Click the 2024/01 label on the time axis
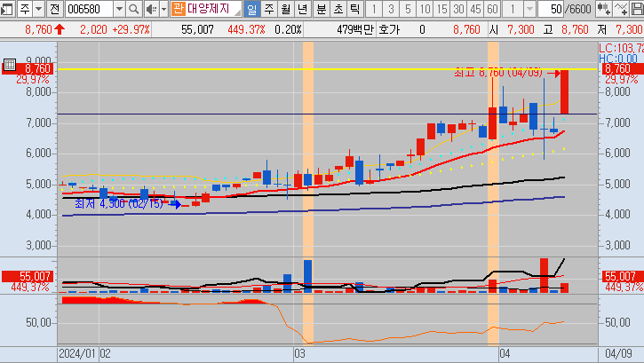Screen dimensions: 644x363 point(76,353)
